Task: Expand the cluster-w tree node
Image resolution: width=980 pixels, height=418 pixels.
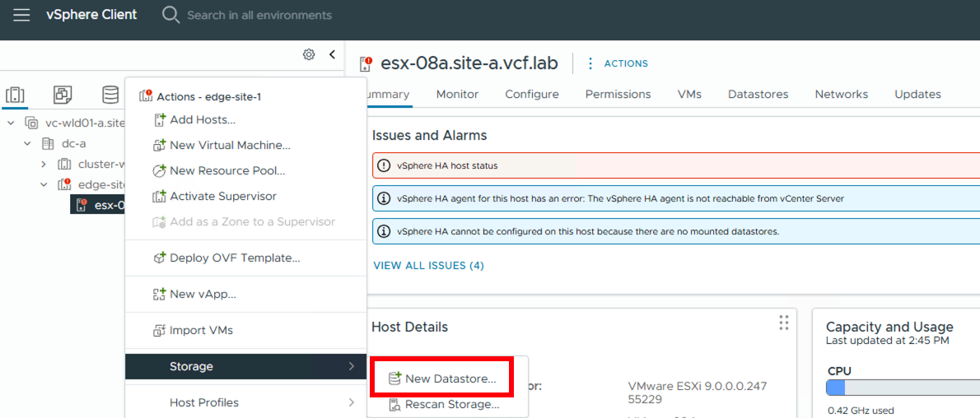Action: click(x=44, y=164)
